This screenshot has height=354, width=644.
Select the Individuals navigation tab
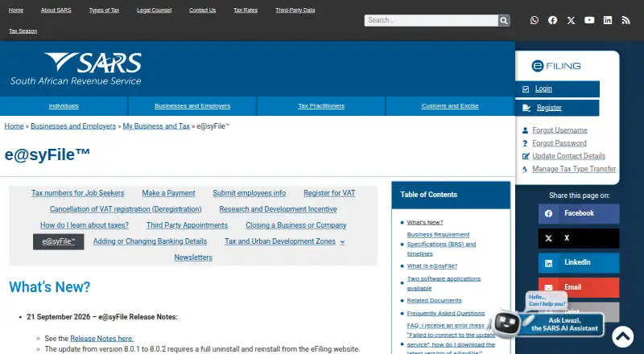(x=64, y=106)
